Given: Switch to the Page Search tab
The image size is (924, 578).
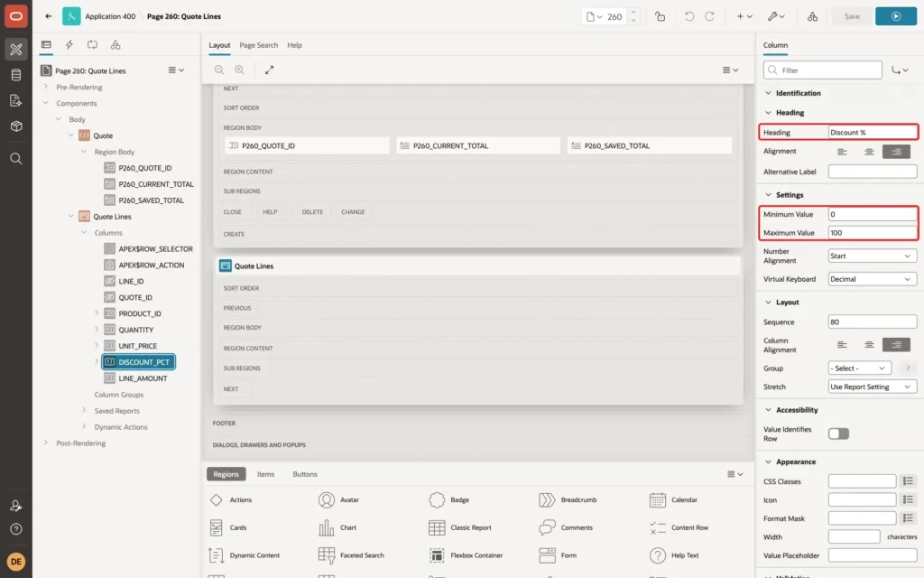Looking at the screenshot, I should point(258,45).
